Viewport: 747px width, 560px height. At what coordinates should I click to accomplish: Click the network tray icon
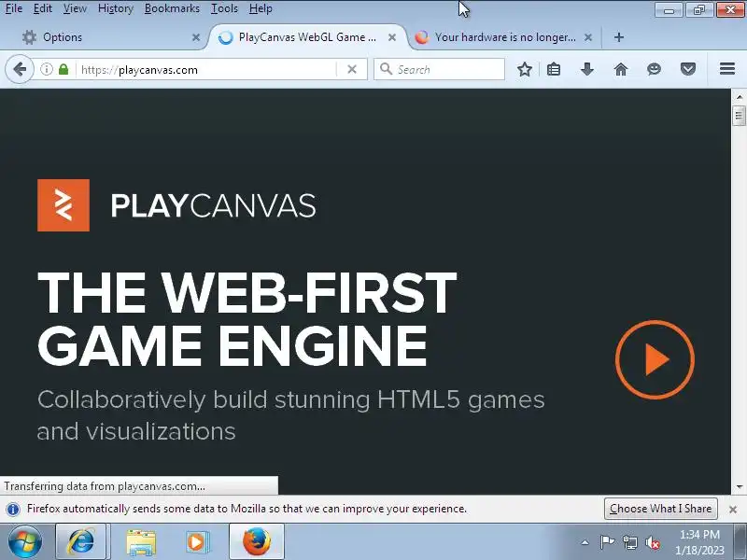click(x=630, y=542)
